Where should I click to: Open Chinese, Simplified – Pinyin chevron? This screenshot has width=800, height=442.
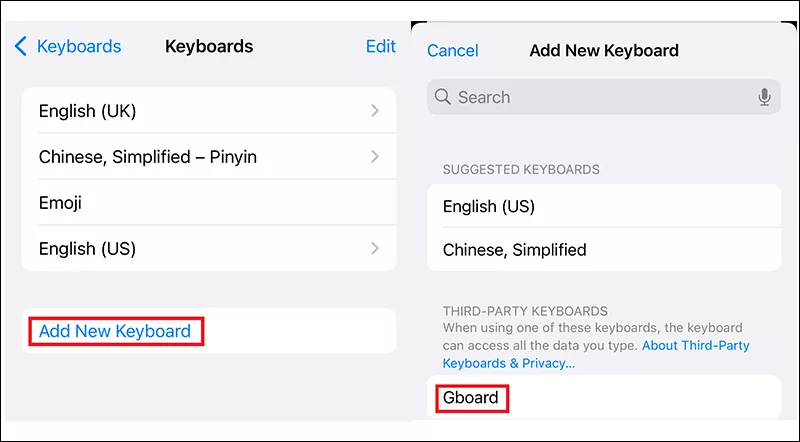(375, 157)
